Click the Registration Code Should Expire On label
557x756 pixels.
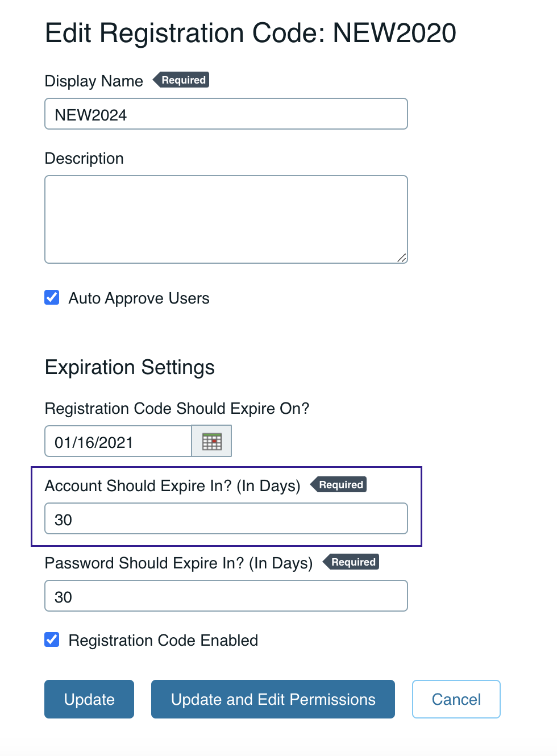pos(177,409)
